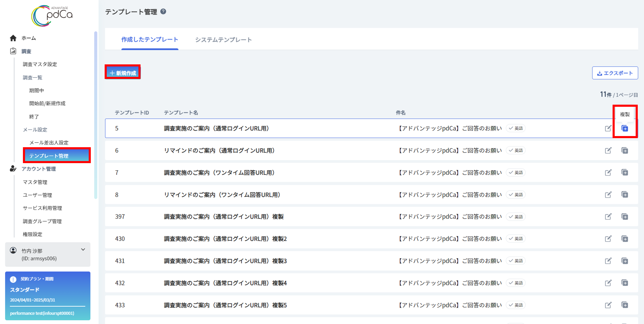
Task: Select template name ending with 複製2
Action: tap(225, 239)
